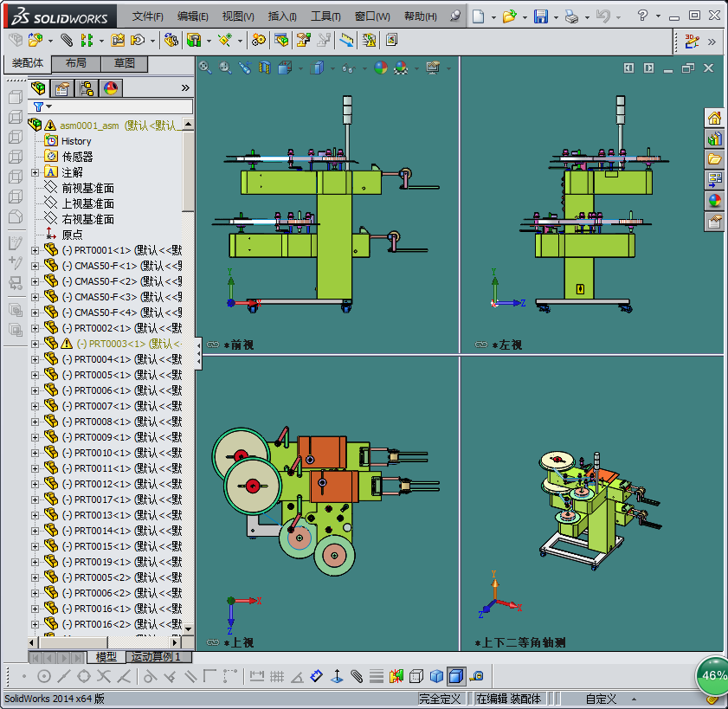
Task: Click the Open file folder icon
Action: pos(509,16)
